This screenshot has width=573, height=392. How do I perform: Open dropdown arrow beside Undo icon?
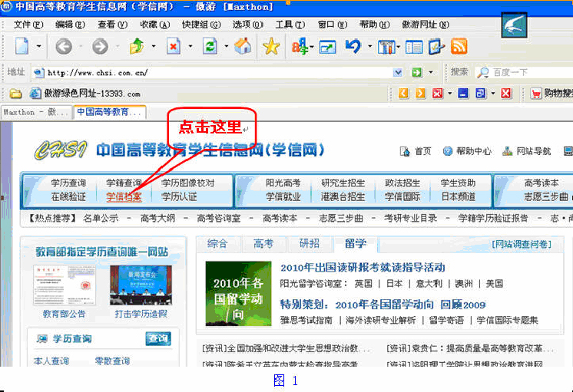click(369, 46)
